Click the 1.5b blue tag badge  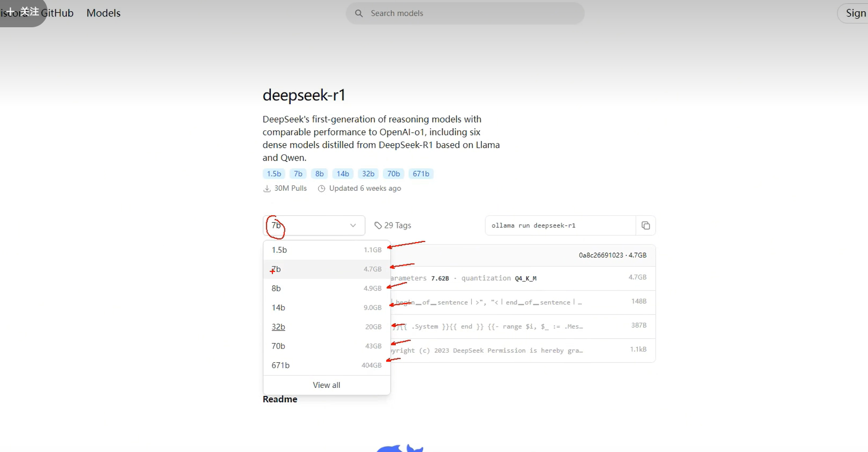274,174
